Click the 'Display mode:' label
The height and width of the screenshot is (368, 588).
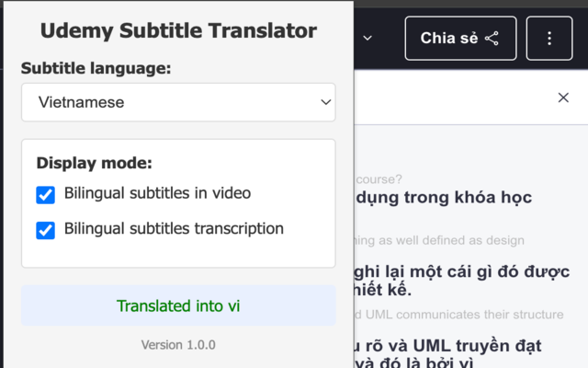point(94,164)
